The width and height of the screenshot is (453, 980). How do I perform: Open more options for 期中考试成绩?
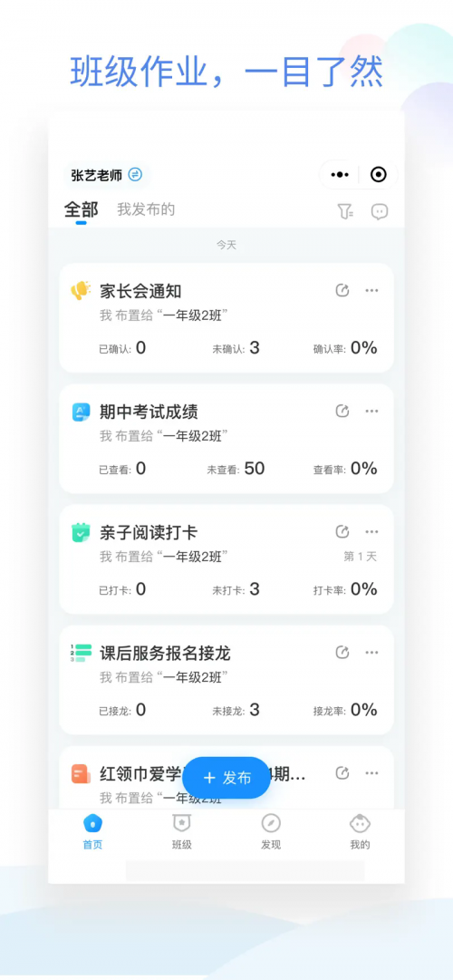tap(371, 412)
